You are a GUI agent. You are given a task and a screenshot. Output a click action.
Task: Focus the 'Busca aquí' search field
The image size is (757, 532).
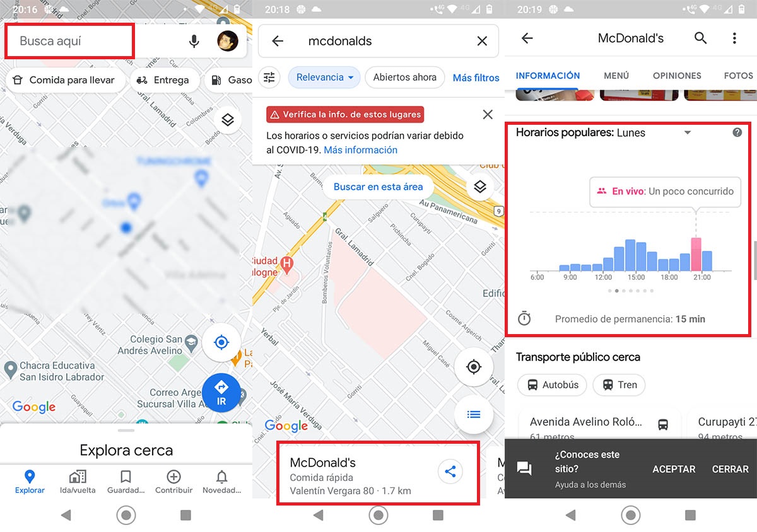click(69, 41)
